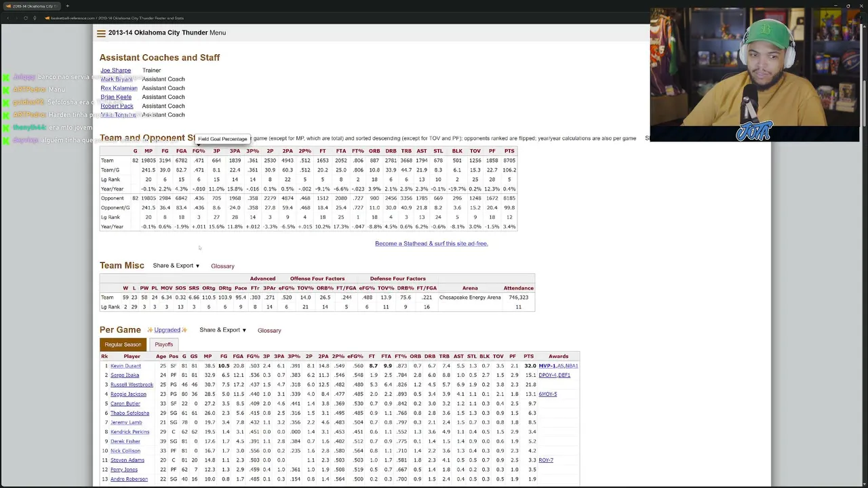868x488 pixels.
Task: Open Thabo Sefolosha player page
Action: (x=130, y=413)
